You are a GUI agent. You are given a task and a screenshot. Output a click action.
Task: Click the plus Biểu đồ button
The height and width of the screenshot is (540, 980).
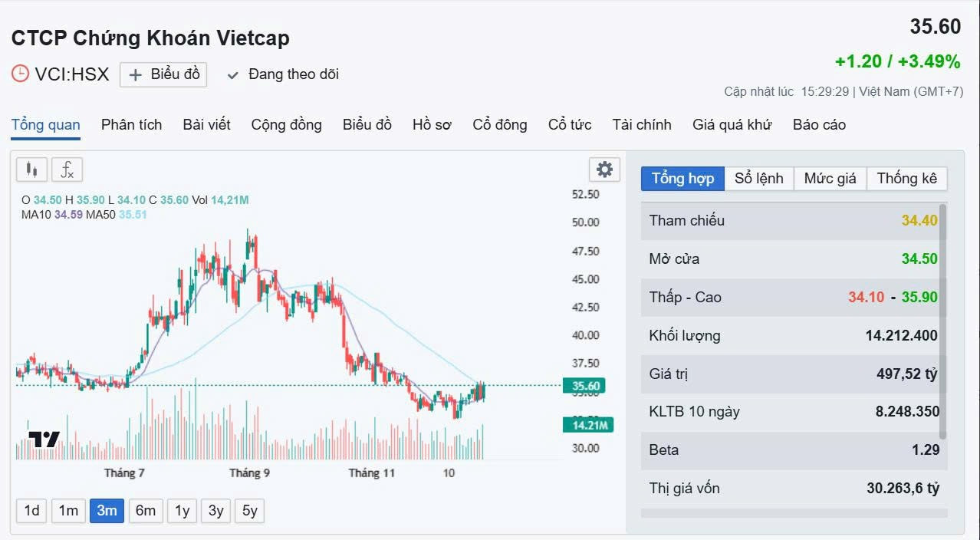click(x=164, y=74)
